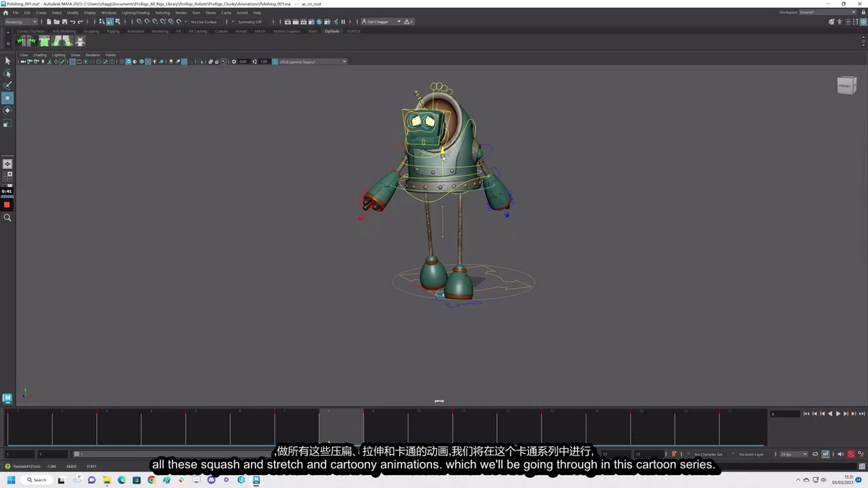Screen dimensions: 868x488
Task: Click the pause icon in status line
Action: (x=343, y=22)
